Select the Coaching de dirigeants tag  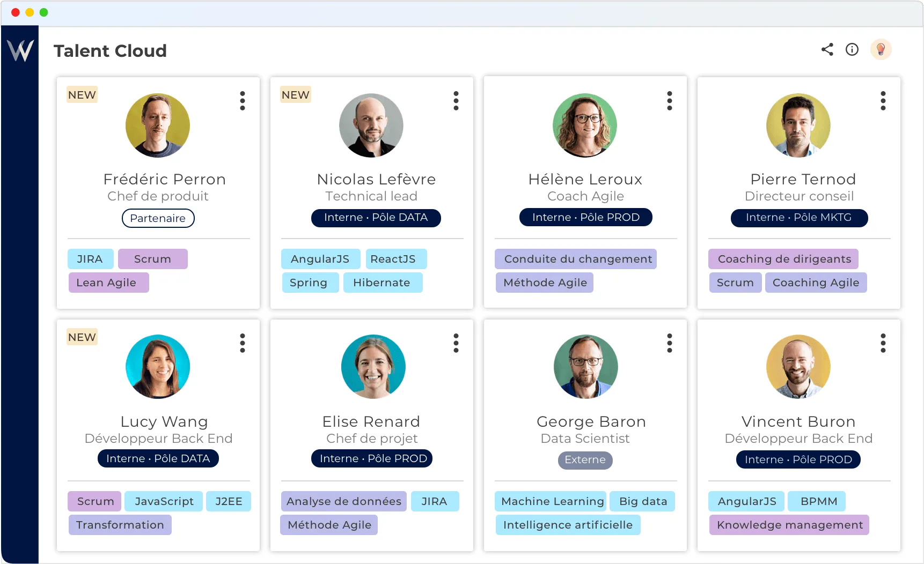point(783,259)
